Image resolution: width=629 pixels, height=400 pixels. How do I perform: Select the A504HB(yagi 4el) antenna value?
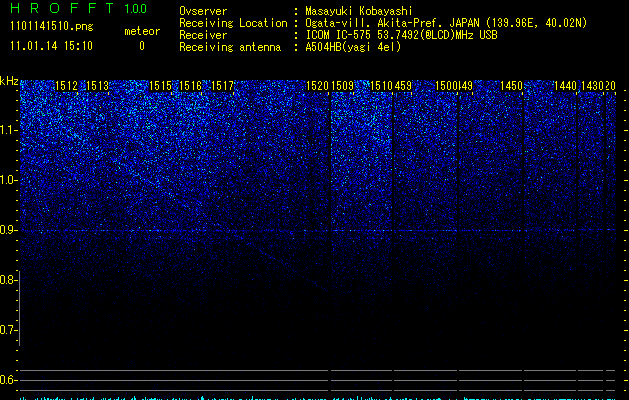353,47
